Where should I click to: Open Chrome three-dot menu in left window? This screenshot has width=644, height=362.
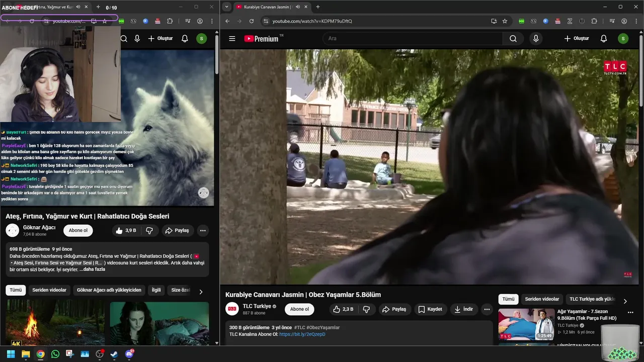pyautogui.click(x=212, y=21)
